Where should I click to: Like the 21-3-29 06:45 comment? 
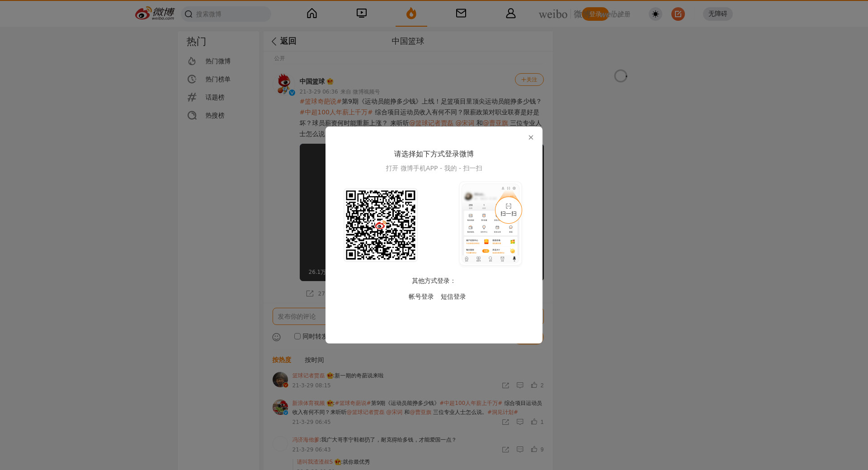tap(537, 422)
